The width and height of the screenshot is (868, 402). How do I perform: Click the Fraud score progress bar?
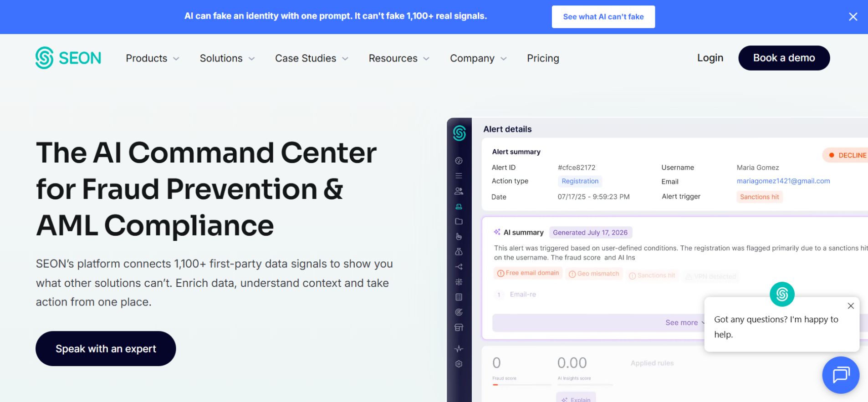click(521, 385)
